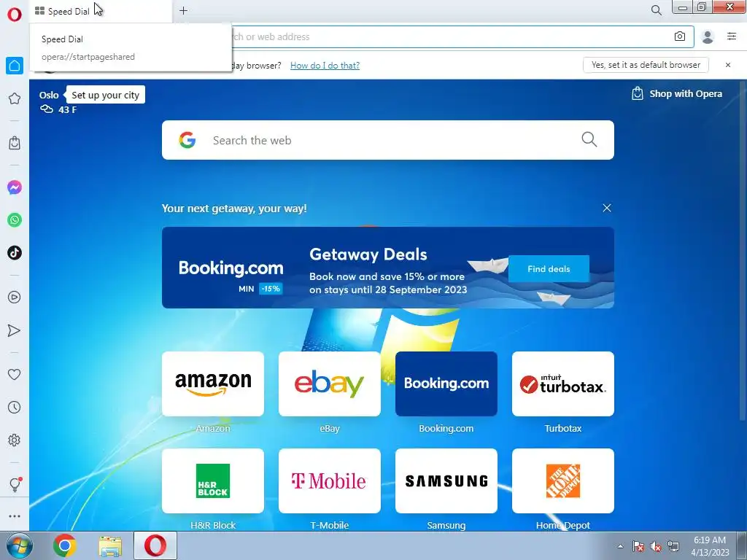Click the weather cloud icon
Image resolution: width=747 pixels, height=560 pixels.
46,109
